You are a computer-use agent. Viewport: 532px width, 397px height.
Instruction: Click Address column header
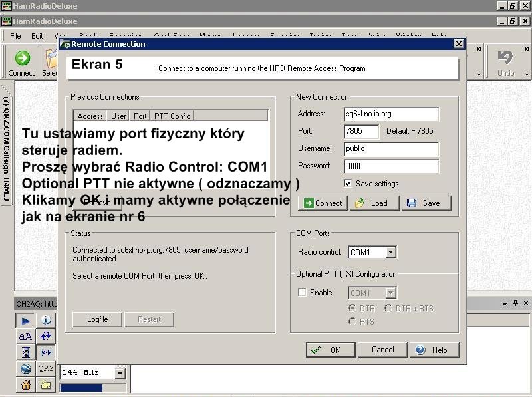pos(90,116)
